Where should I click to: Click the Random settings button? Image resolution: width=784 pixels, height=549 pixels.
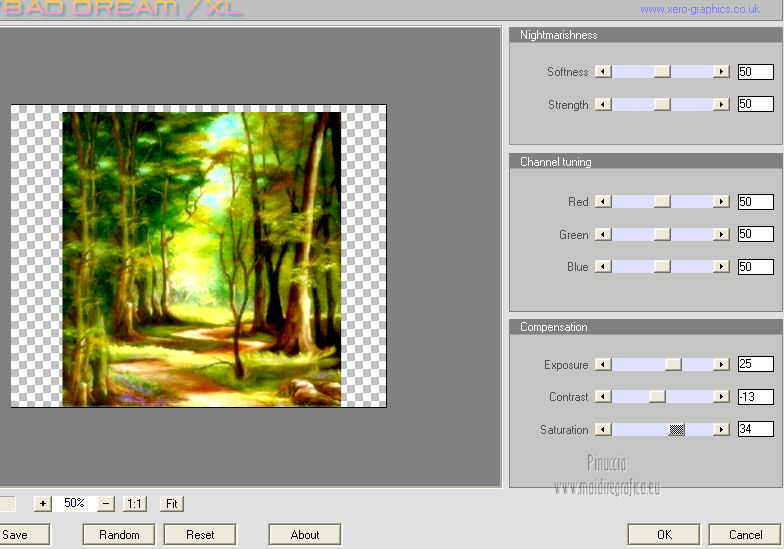click(x=119, y=534)
